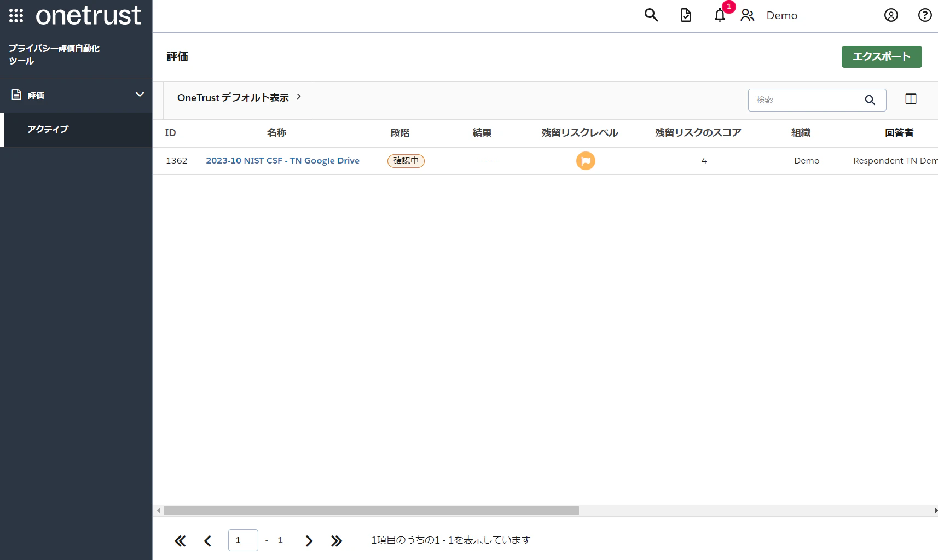This screenshot has width=938, height=560.
Task: Open notifications bell icon
Action: 720,15
